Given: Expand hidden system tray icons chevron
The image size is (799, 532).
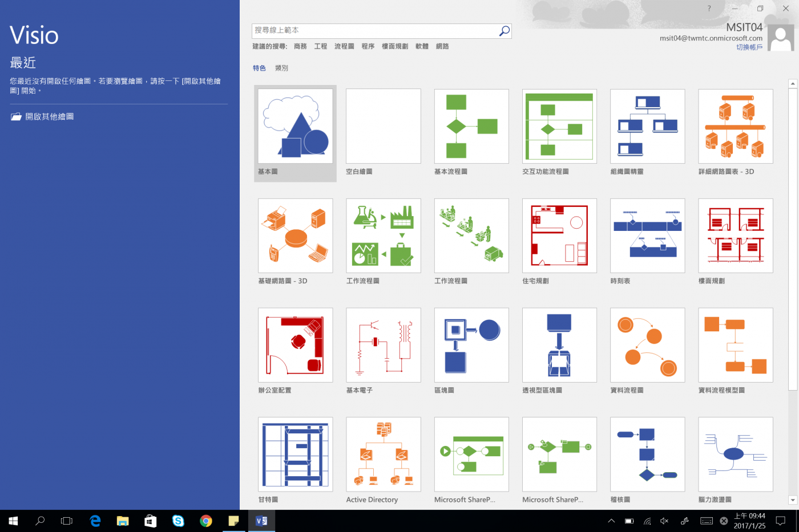Looking at the screenshot, I should coord(611,521).
